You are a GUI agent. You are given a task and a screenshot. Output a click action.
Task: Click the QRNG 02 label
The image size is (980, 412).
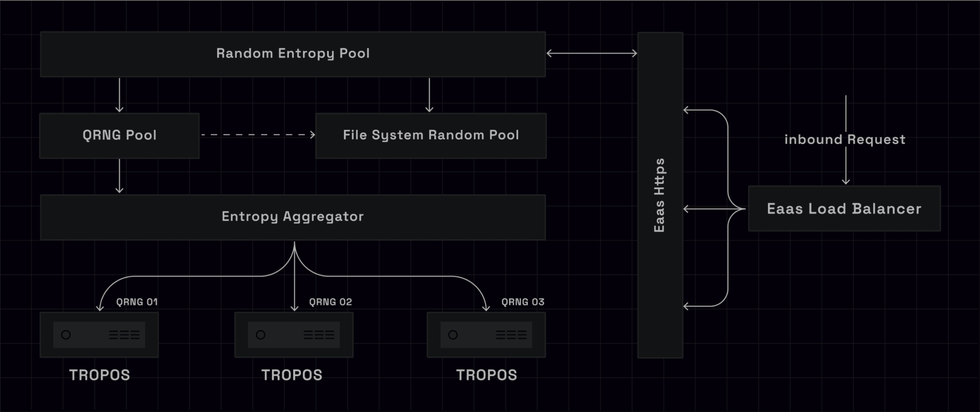click(x=330, y=302)
